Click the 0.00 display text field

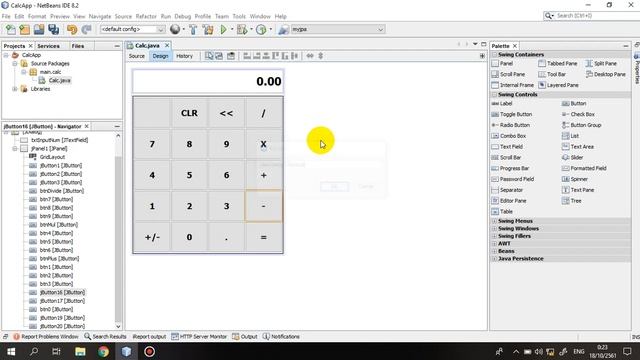coord(208,81)
